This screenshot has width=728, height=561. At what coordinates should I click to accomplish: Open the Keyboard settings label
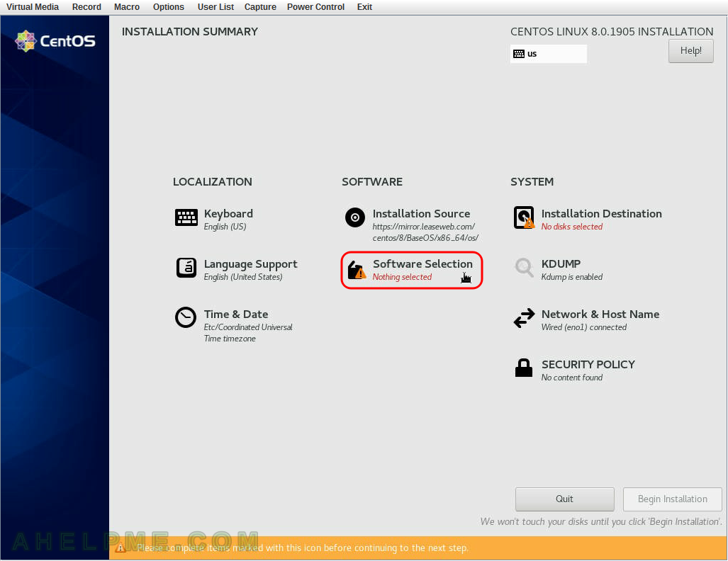[228, 214]
